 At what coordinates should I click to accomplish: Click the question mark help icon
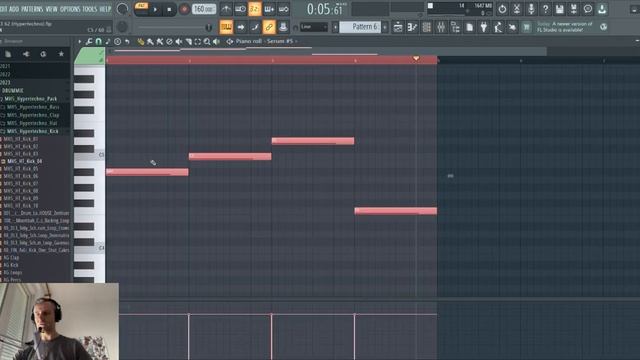(x=545, y=9)
